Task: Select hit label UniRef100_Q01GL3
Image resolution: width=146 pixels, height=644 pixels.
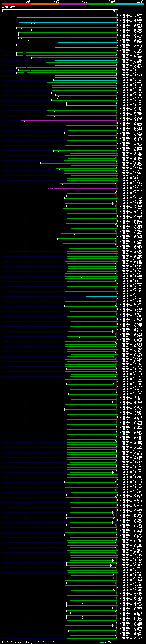Action: pyautogui.click(x=131, y=249)
